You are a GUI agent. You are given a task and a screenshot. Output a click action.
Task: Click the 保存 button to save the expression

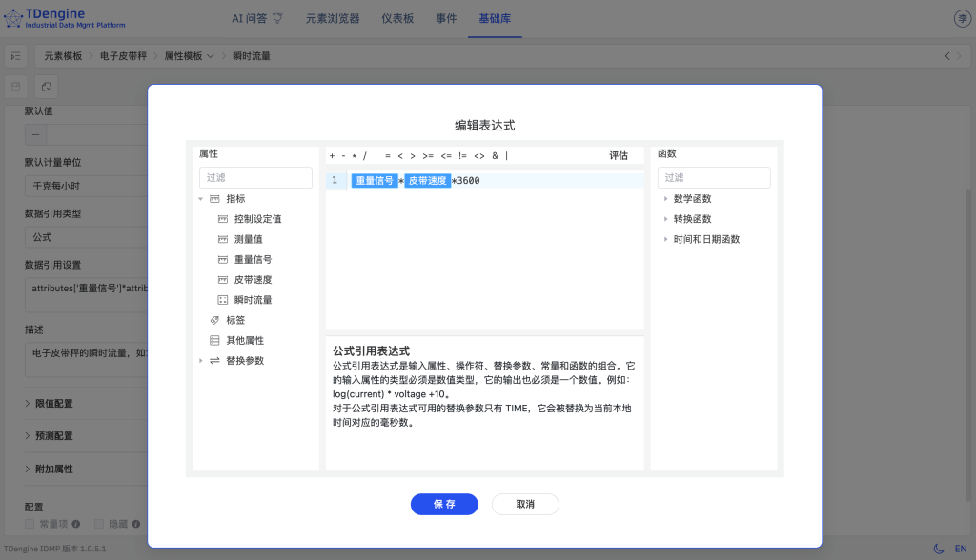(444, 504)
